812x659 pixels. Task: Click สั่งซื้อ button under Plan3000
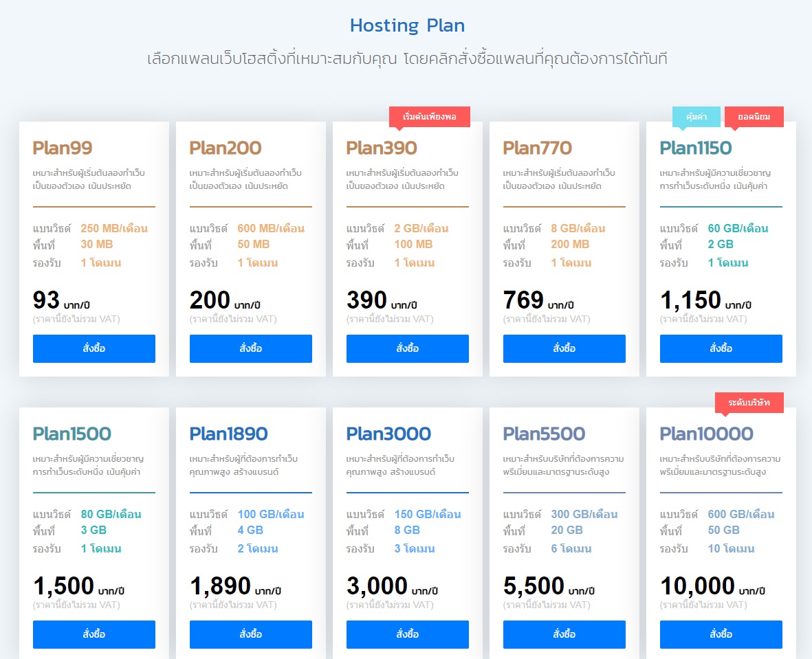pyautogui.click(x=407, y=634)
